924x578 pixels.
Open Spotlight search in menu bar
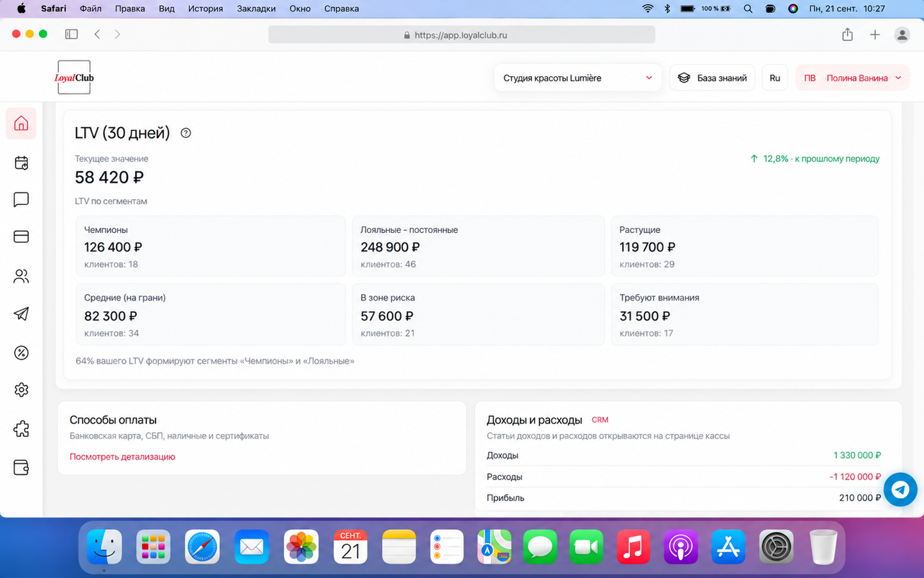coord(748,9)
